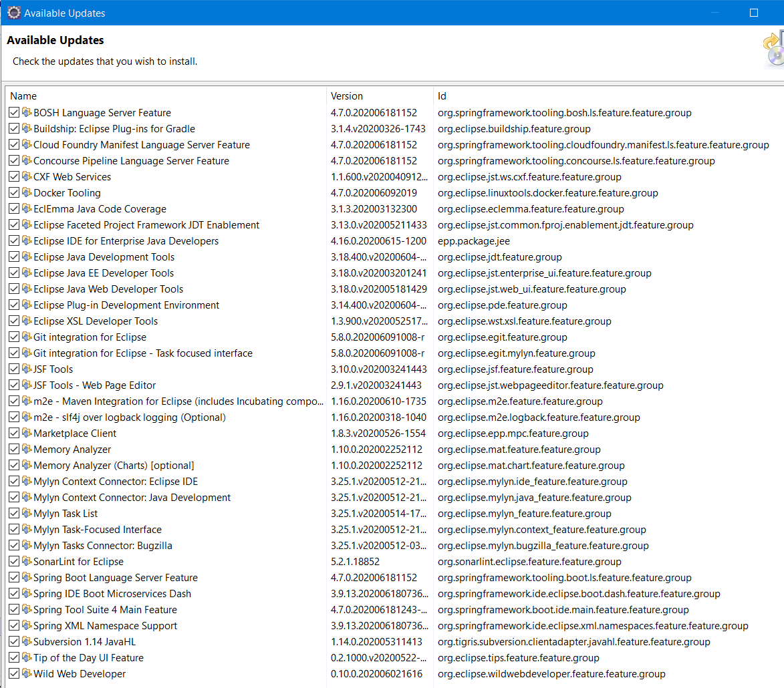Screen dimensions: 784x688
Task: Select org.eclipse.pde.feature.group id
Action: pyautogui.click(x=503, y=305)
